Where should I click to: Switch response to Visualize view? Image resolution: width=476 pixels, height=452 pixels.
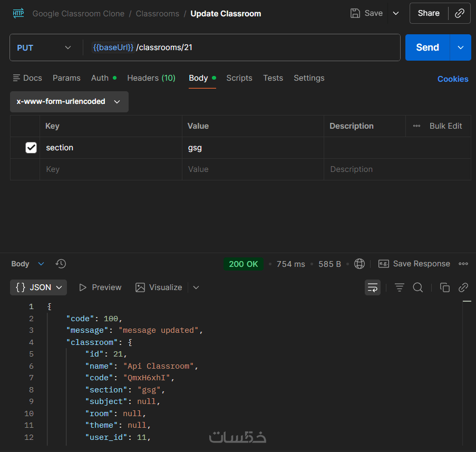coord(159,287)
